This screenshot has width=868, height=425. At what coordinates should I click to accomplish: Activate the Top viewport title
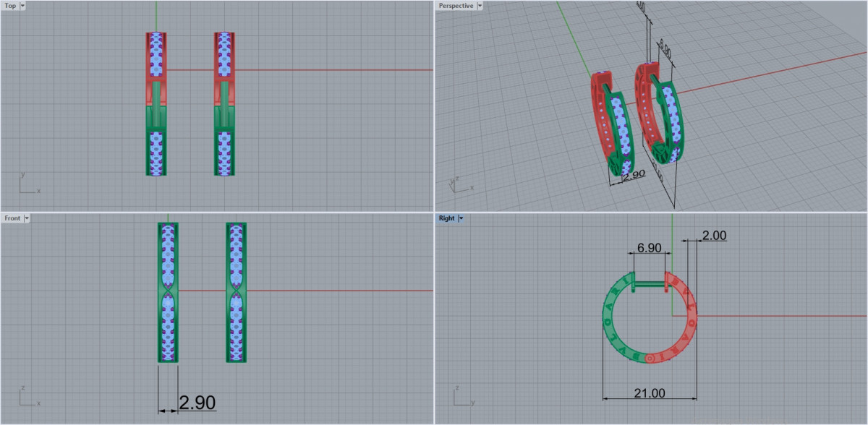click(x=10, y=5)
